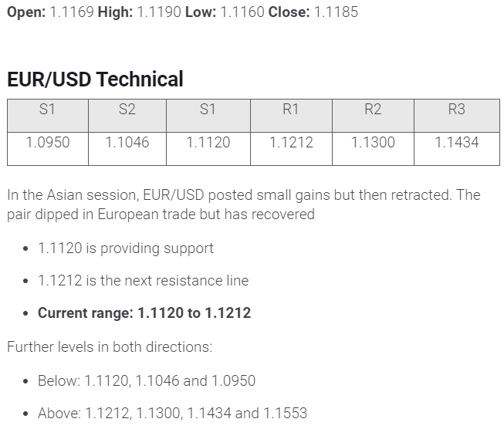Click the bold Open label
Viewport: 504px width, 429px height.
[26, 12]
